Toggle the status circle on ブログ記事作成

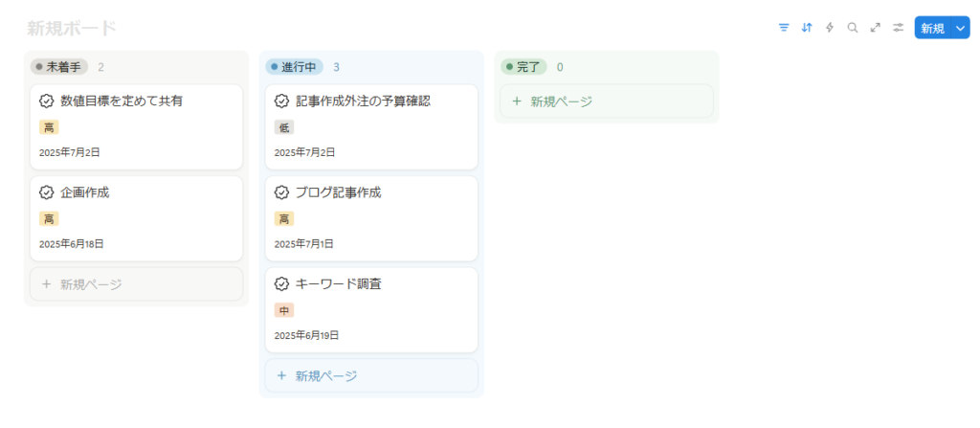coord(281,192)
